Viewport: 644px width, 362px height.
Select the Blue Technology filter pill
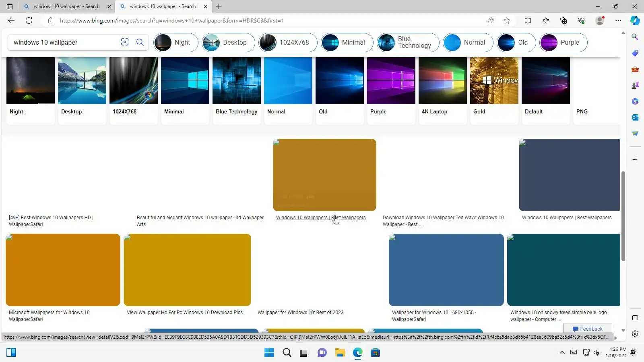pyautogui.click(x=408, y=43)
